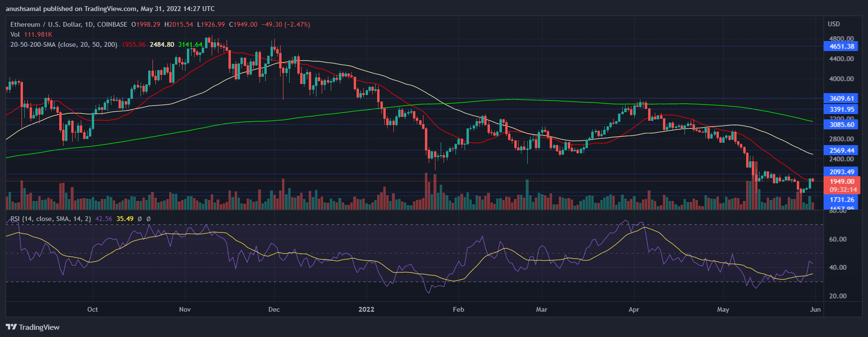This screenshot has width=868, height=337.
Task: Click the Jun label on time axis
Action: pos(815,309)
